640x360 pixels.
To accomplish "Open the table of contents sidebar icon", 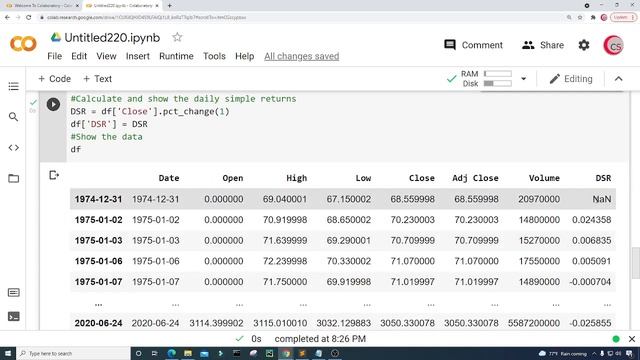I will (13, 86).
